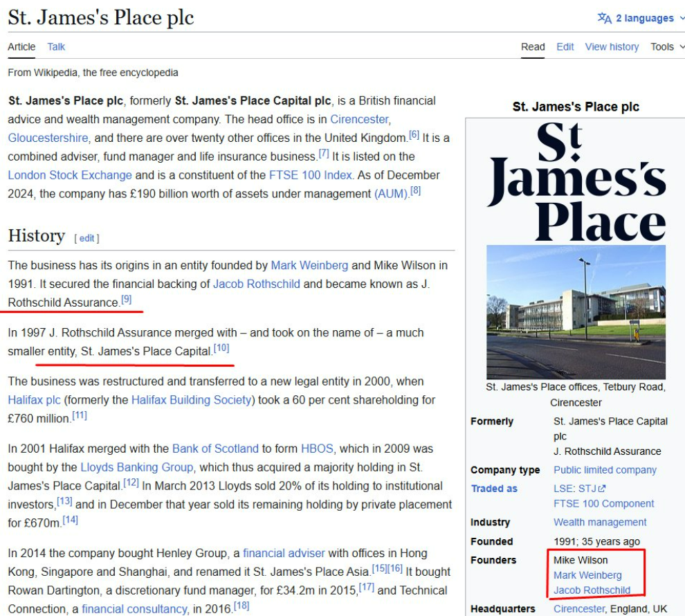This screenshot has width=685, height=616.
Task: Click the History section edit link
Action: tap(86, 238)
